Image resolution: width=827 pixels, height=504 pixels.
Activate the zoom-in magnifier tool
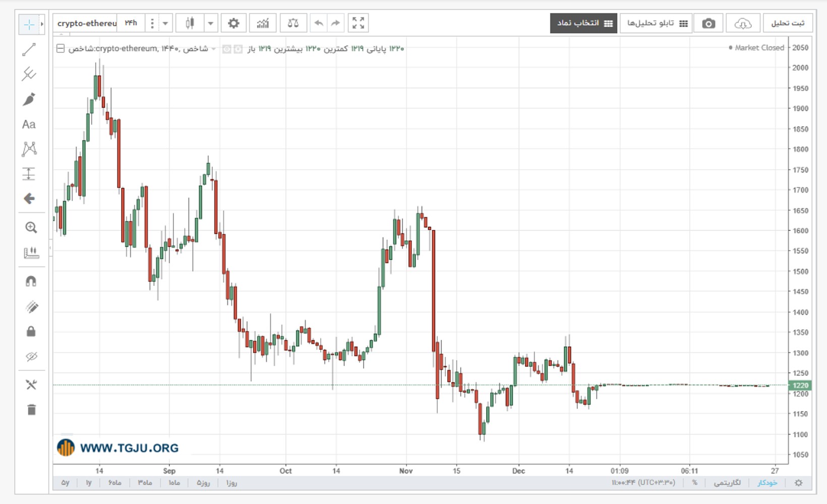pos(31,227)
